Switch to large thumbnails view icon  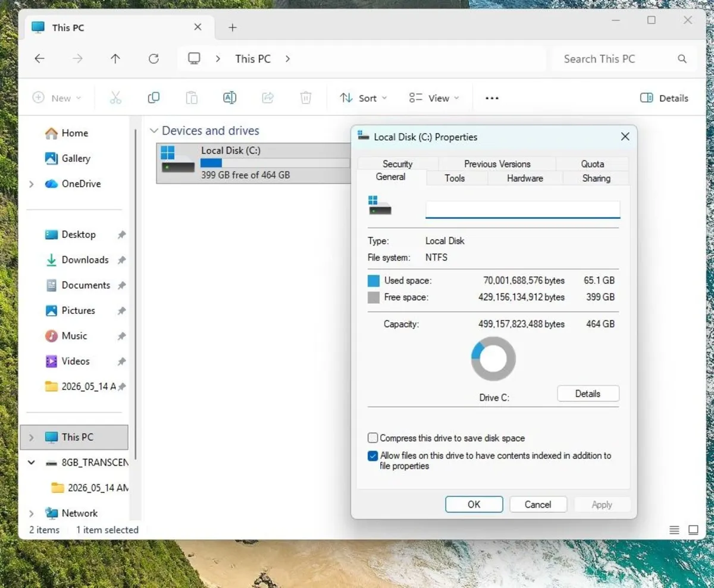point(693,530)
